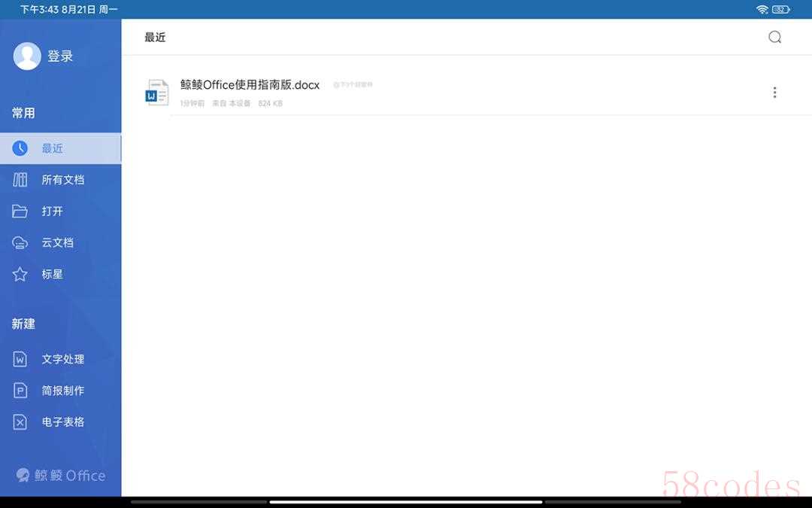The image size is (812, 508).
Task: Click the 简报制作 P presentation icon
Action: pyautogui.click(x=20, y=391)
